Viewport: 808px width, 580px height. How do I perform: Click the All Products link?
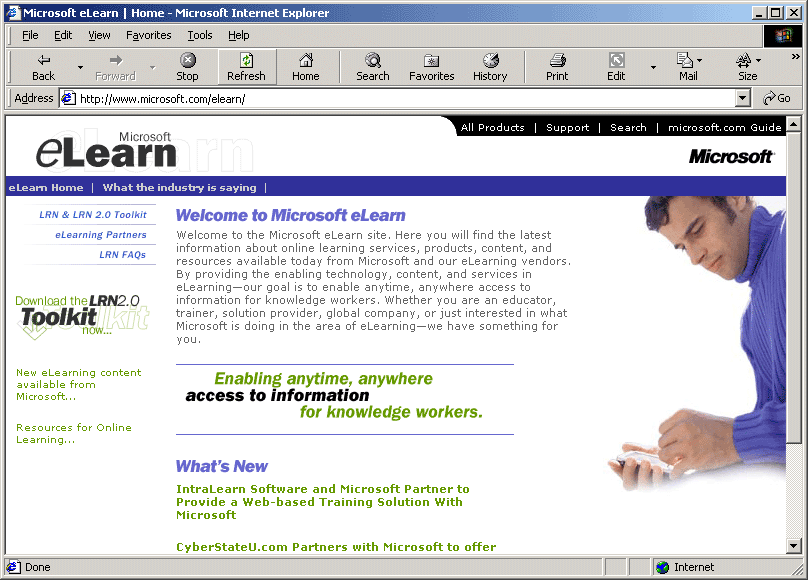pos(493,127)
